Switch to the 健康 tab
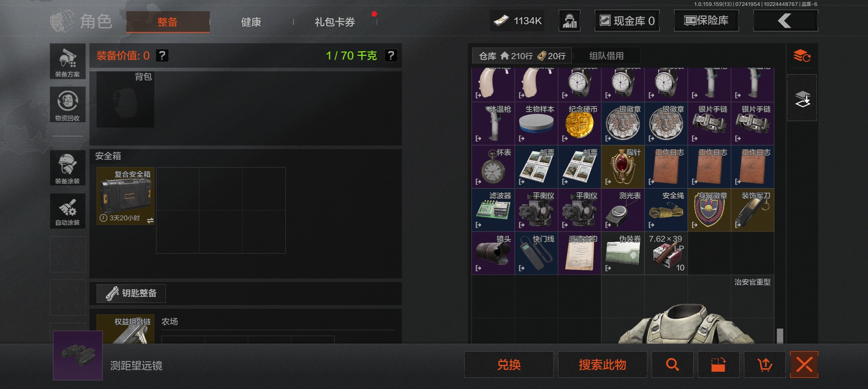The width and height of the screenshot is (868, 389). click(251, 22)
